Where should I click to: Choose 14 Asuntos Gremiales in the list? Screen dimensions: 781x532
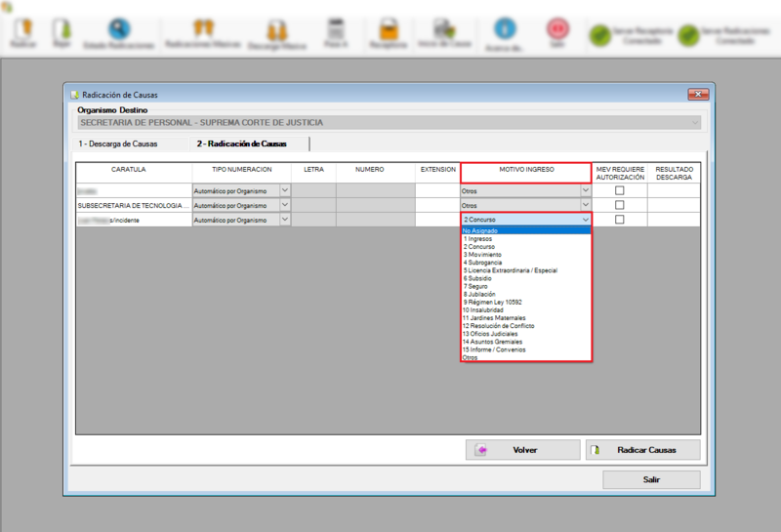(x=526, y=342)
